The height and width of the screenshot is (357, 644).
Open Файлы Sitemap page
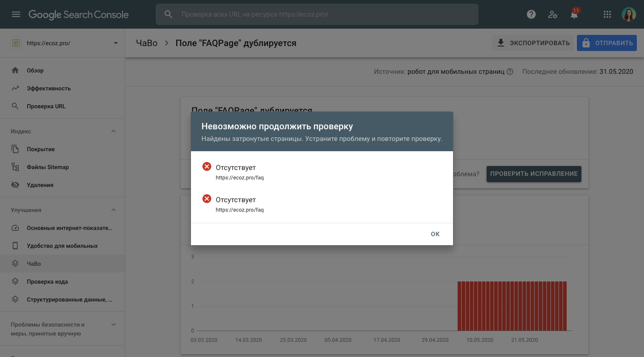pyautogui.click(x=63, y=167)
